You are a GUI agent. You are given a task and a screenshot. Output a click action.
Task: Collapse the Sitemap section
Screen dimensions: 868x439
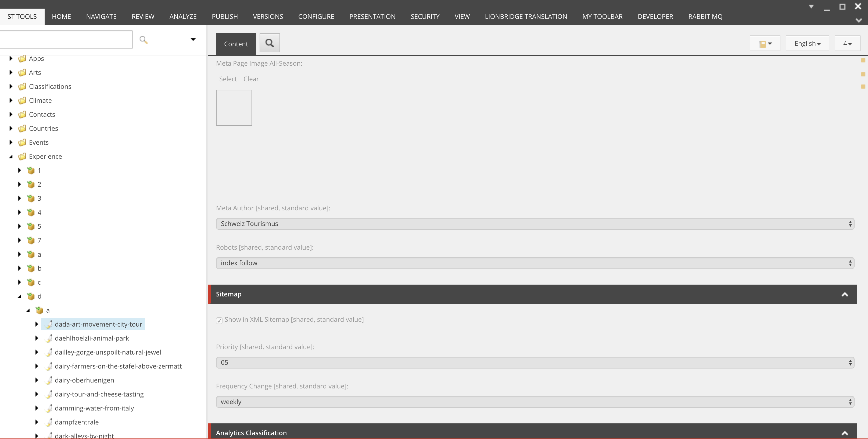pyautogui.click(x=844, y=294)
